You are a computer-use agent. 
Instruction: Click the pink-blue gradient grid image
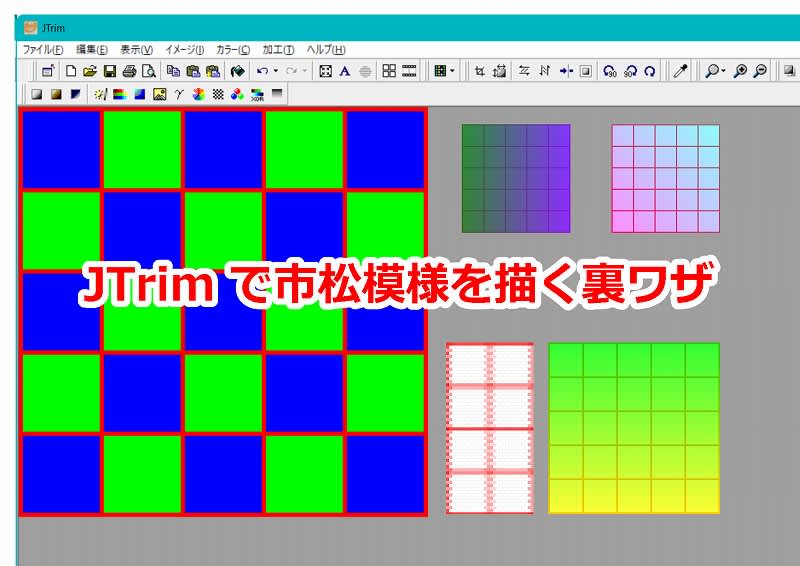click(665, 178)
